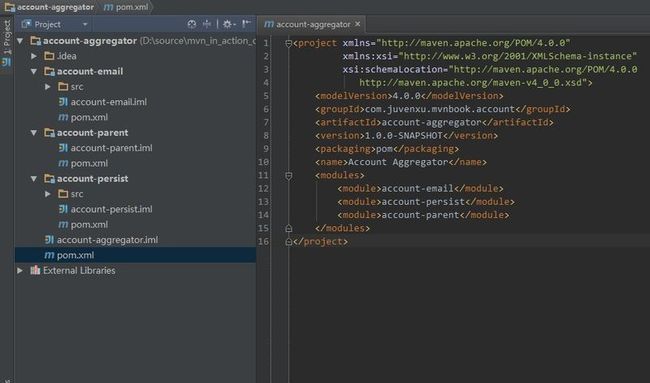Click the maven-v4_0_0.xsd URL line
Screen dimensions: 650x383
[476, 83]
